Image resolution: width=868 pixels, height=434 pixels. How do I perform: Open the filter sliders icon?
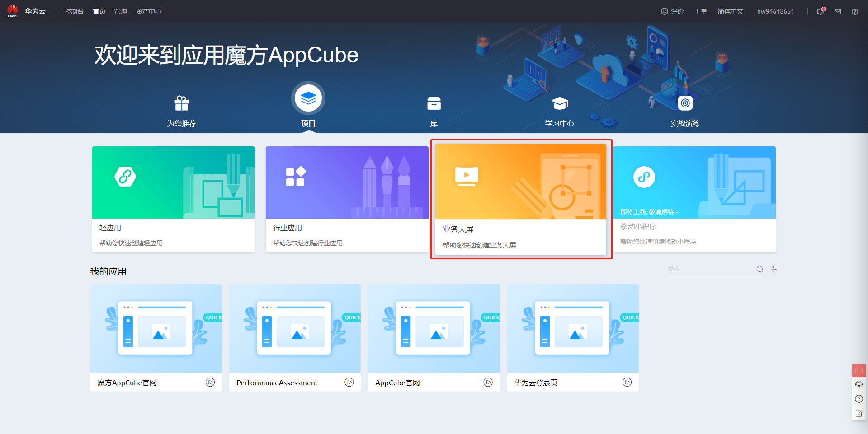pos(774,269)
